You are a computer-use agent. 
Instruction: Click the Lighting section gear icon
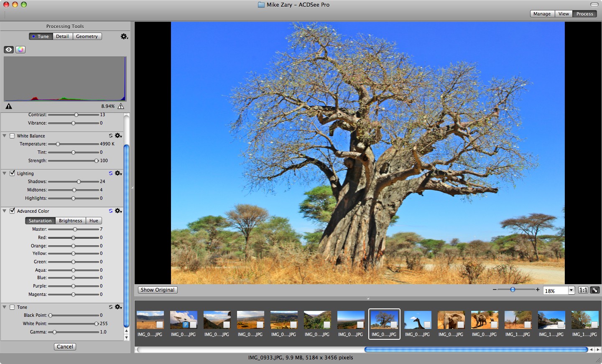pyautogui.click(x=118, y=173)
